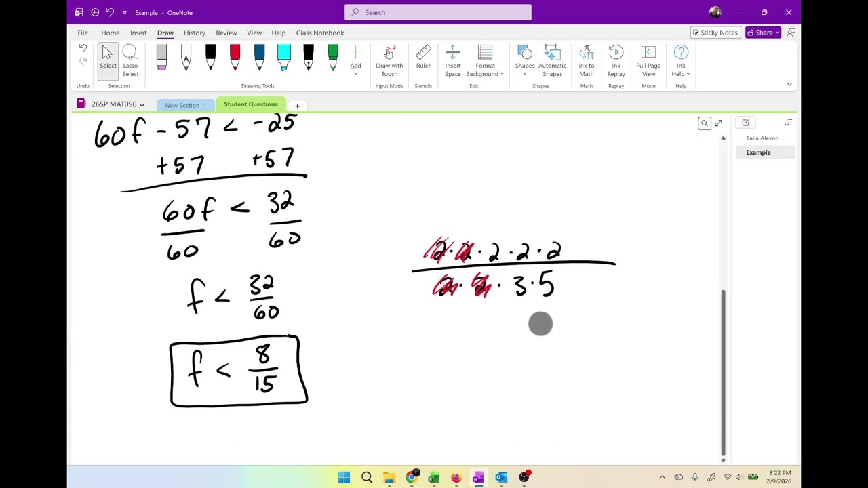Open File Explorer from taskbar
868x488 pixels.
click(389, 477)
